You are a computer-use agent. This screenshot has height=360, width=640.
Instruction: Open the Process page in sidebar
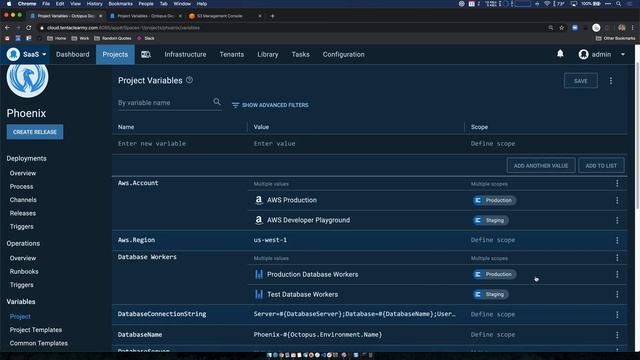[21, 187]
